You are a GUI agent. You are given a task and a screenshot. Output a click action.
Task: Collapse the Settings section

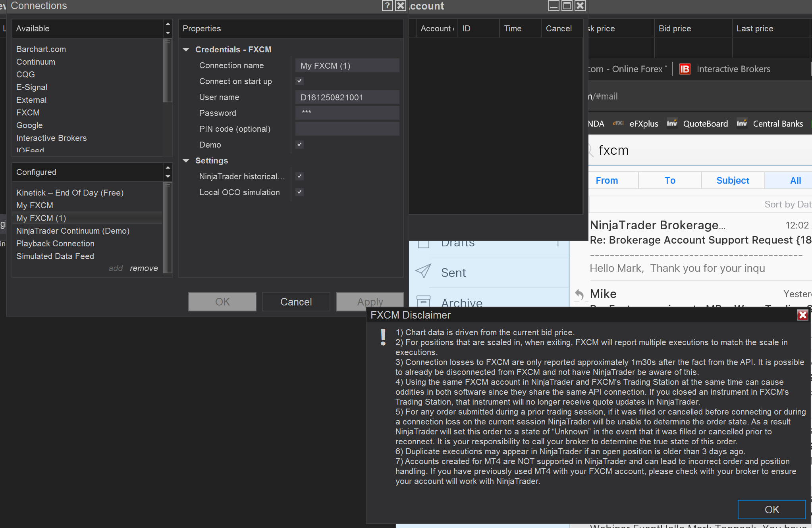186,161
